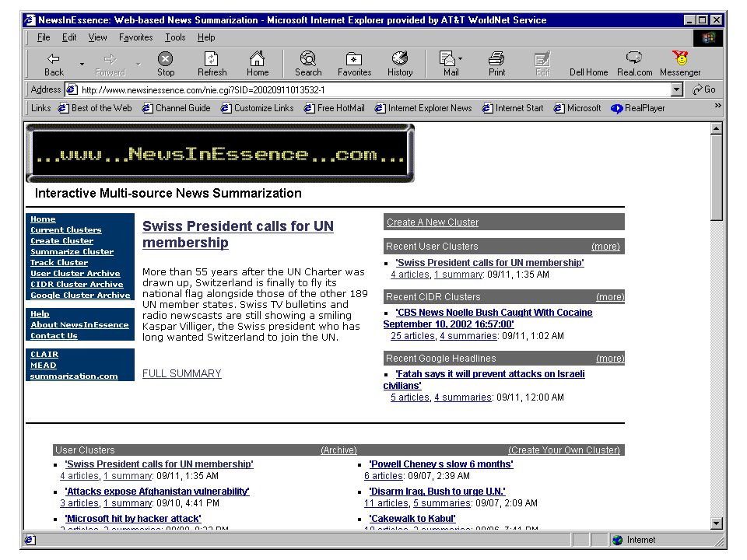The height and width of the screenshot is (560, 747).
Task: Click the Internet zone status icon
Action: point(618,540)
